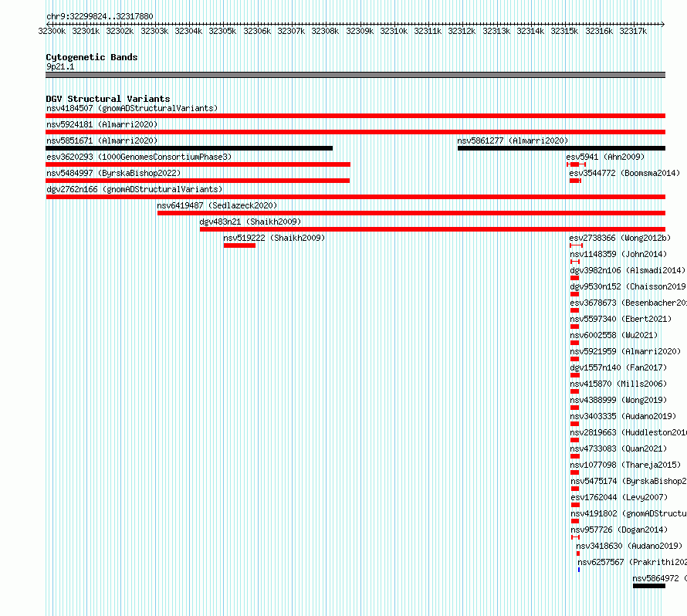Open nsv5475174 ByrskaBishop label
The width and height of the screenshot is (687, 616).
629,481
